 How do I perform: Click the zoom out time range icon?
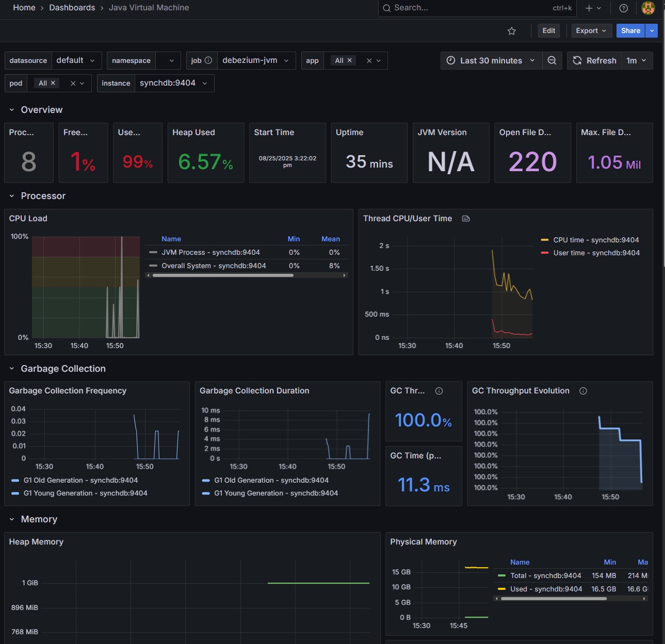(x=552, y=60)
